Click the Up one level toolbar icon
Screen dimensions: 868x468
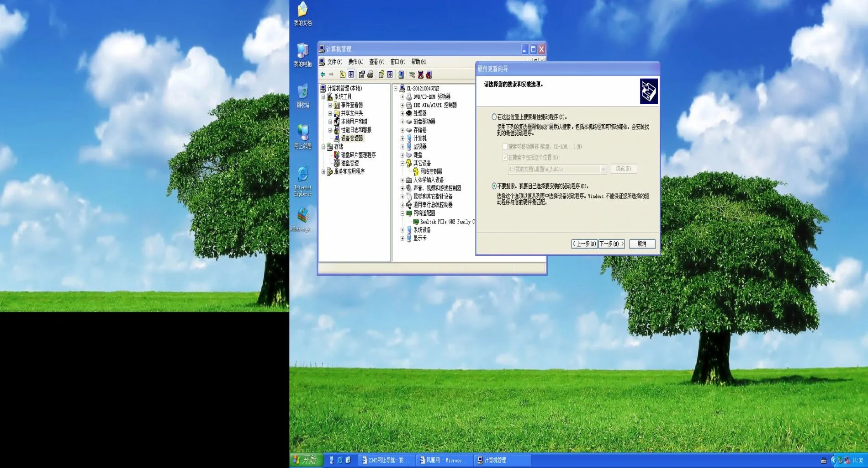pyautogui.click(x=343, y=74)
